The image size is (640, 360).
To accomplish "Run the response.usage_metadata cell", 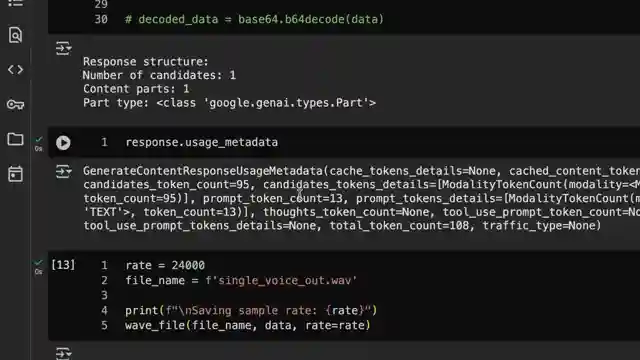I will [x=63, y=142].
